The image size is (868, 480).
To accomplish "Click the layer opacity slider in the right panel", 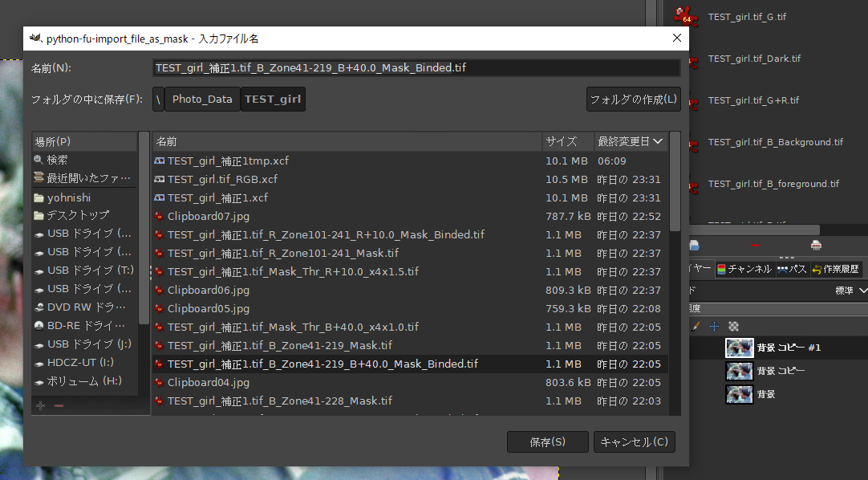I will coord(778,307).
